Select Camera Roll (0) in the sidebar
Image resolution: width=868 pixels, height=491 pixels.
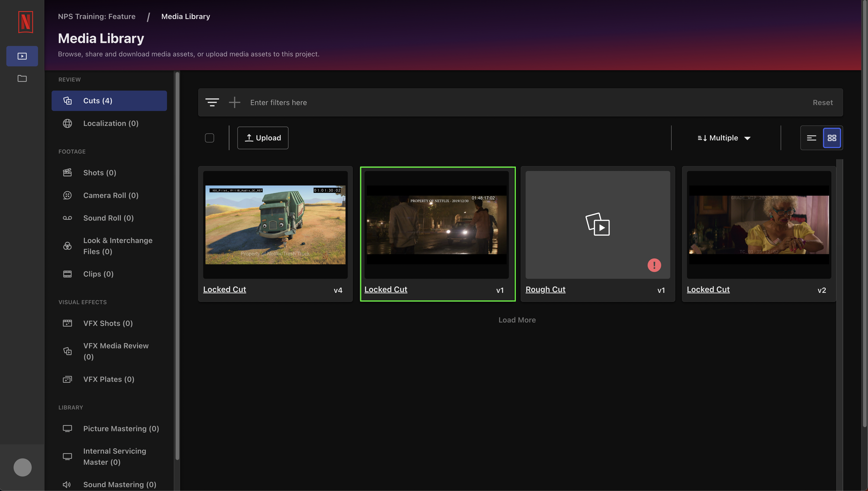point(109,195)
